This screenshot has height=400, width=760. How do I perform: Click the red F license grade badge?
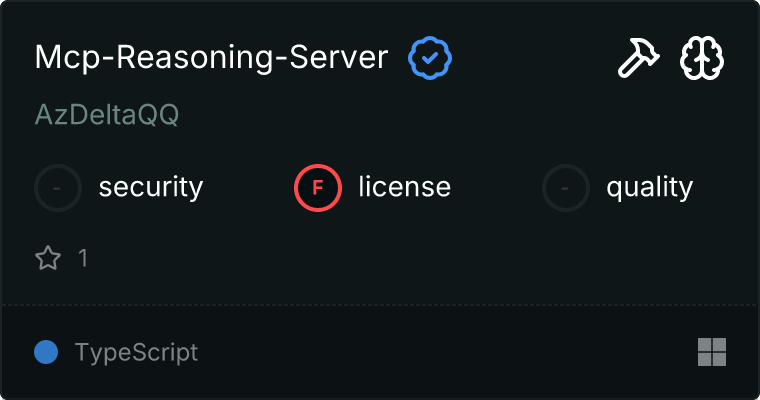pyautogui.click(x=318, y=187)
